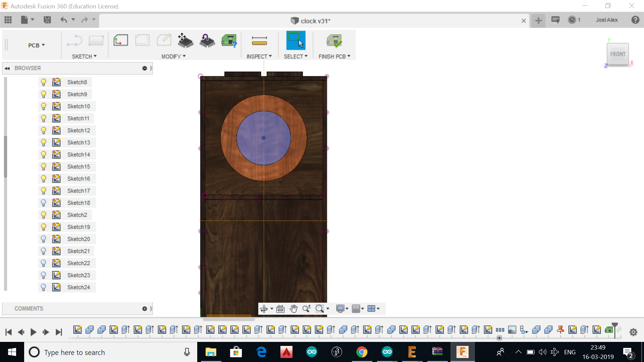The height and width of the screenshot is (362, 644).
Task: Click the move PCB component icon
Action: (x=185, y=41)
